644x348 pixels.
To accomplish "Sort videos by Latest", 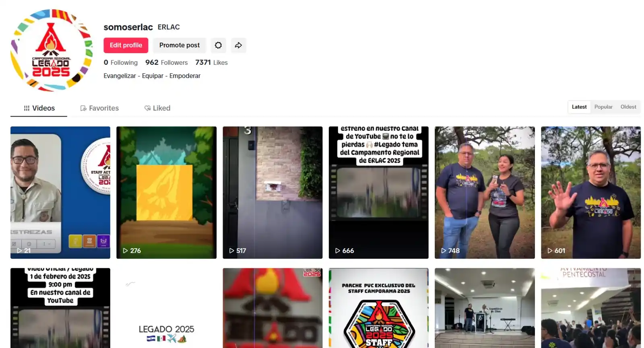I will tap(579, 107).
